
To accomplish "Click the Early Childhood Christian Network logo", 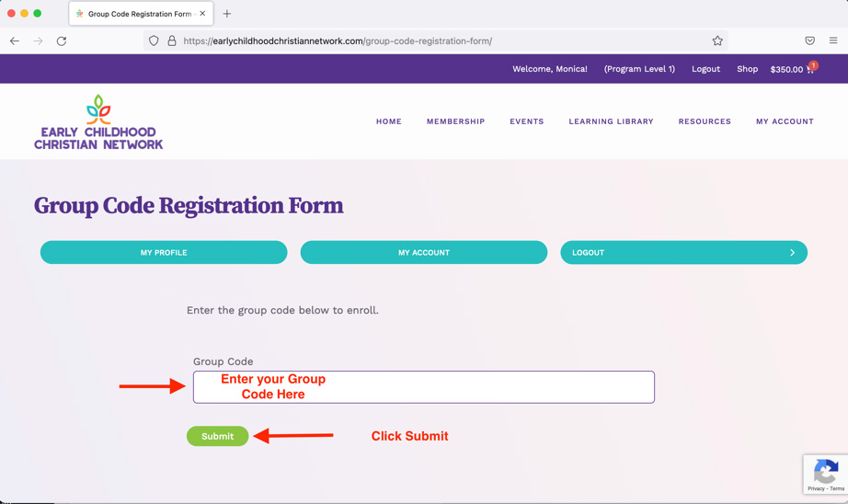I will coord(98,121).
